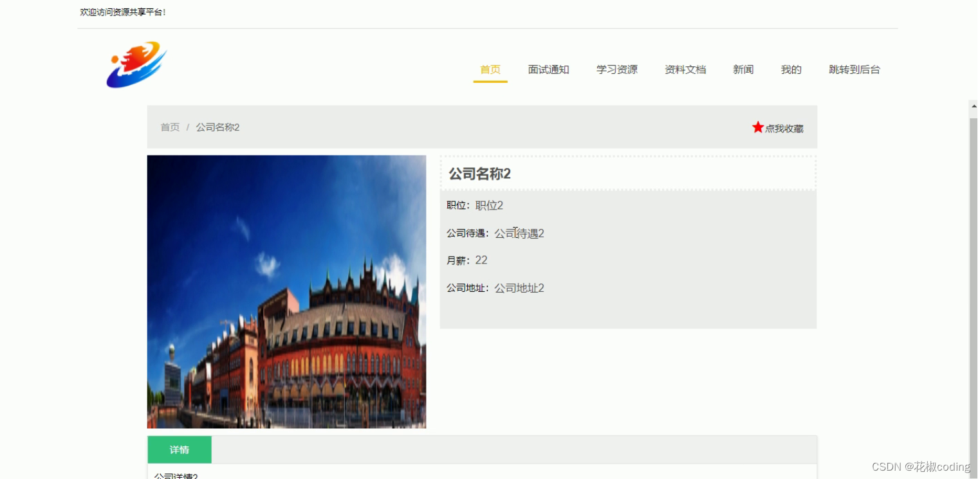Click the CSDN @花椒coding watermark link
The image size is (980, 479).
click(921, 466)
